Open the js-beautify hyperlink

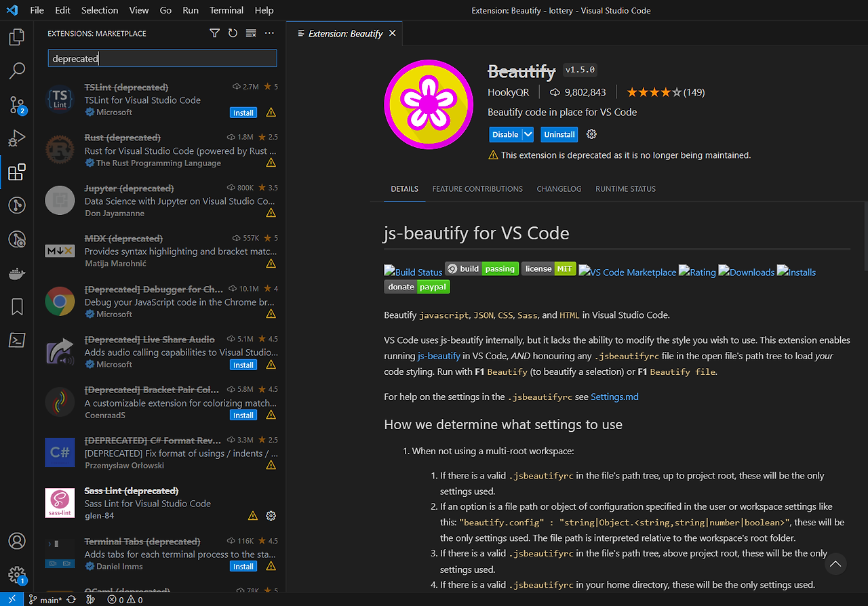pyautogui.click(x=439, y=355)
